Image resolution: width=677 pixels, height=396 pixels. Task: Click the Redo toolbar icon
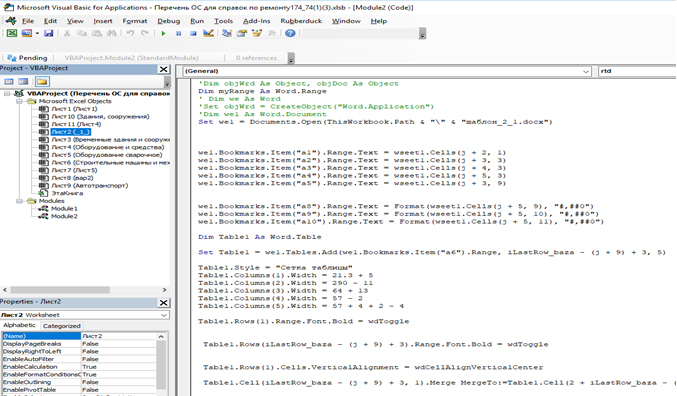click(x=145, y=33)
